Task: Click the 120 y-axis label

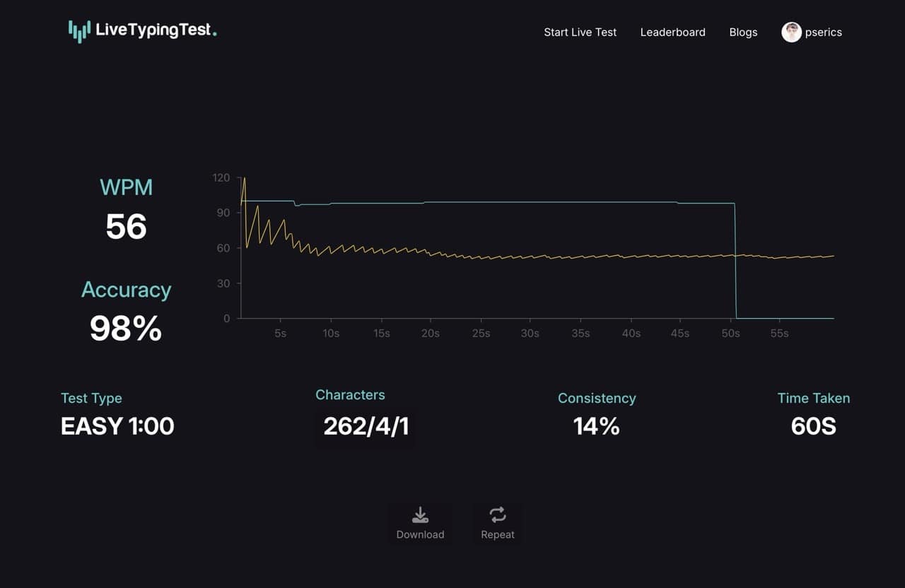Action: [221, 177]
